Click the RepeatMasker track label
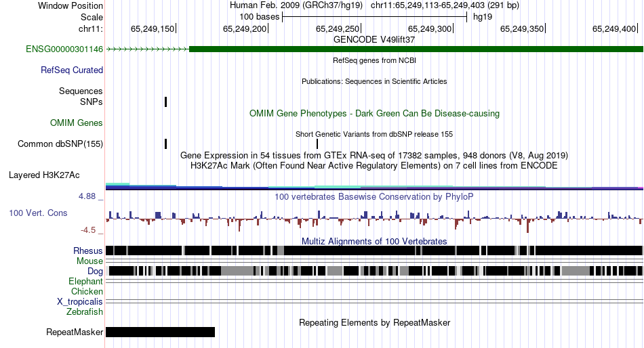The height and width of the screenshot is (348, 644). [75, 332]
